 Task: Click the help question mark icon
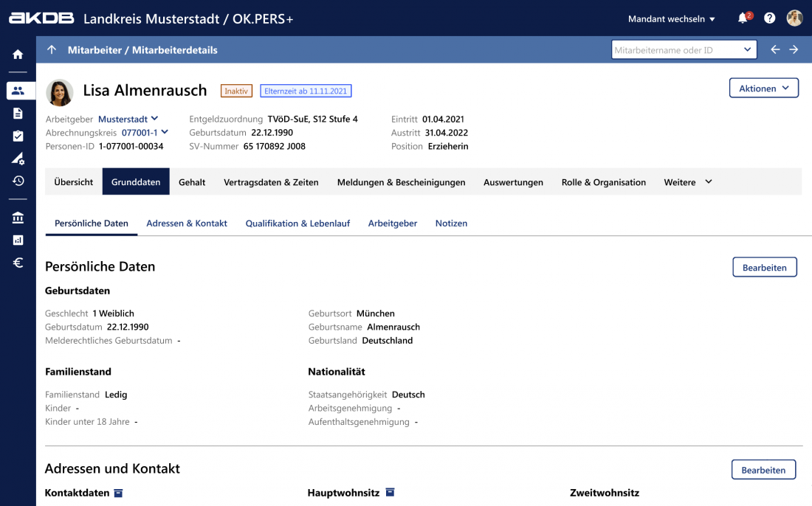coord(769,18)
